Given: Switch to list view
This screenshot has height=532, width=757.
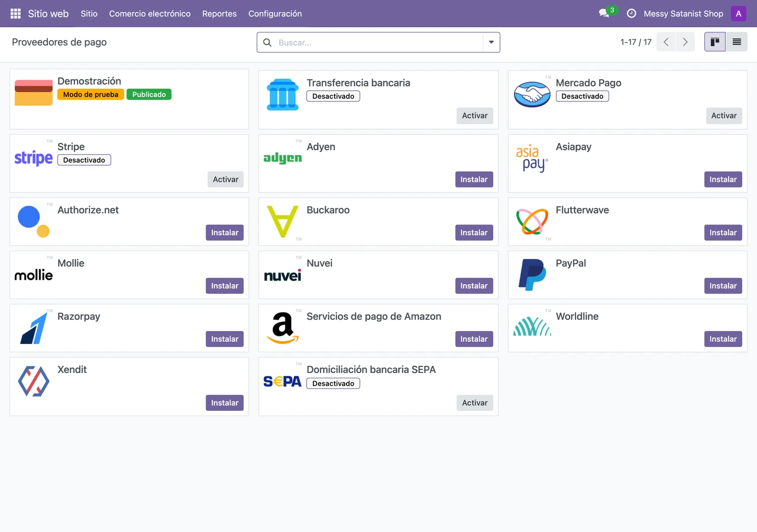Looking at the screenshot, I should [737, 42].
